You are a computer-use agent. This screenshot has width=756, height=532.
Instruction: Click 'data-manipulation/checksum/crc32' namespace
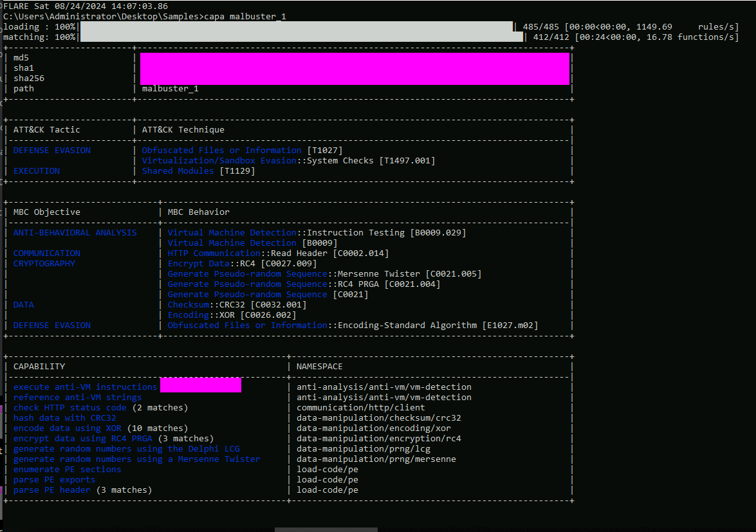click(378, 417)
